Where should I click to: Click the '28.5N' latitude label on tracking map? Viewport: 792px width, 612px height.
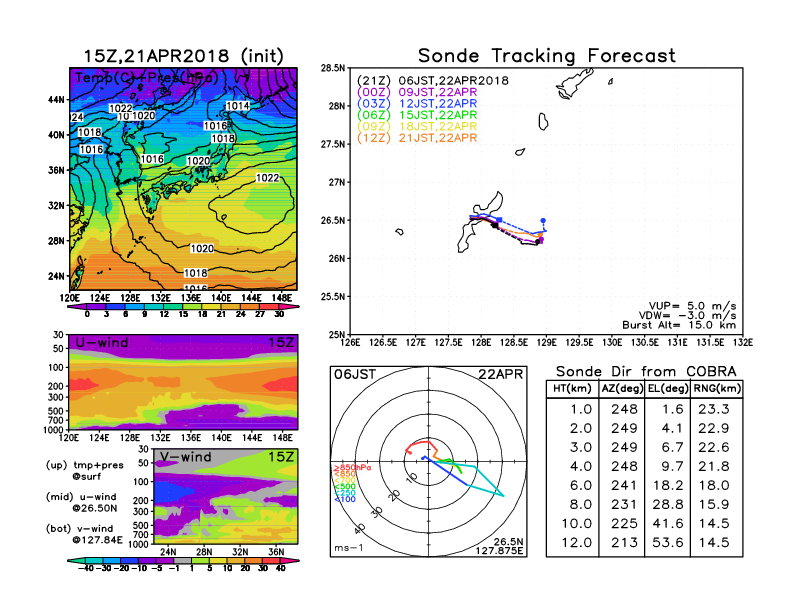(334, 68)
